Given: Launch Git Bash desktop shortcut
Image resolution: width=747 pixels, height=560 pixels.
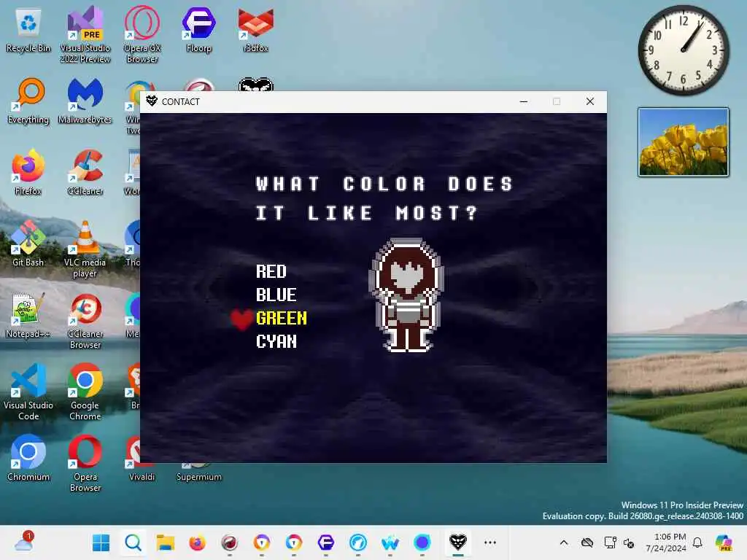Looking at the screenshot, I should (28, 244).
